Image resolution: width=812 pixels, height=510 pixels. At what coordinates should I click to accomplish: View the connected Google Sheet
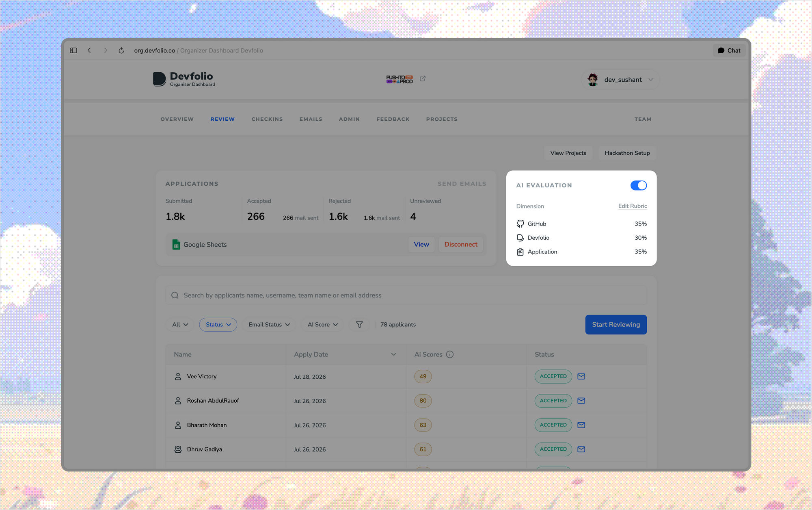421,244
